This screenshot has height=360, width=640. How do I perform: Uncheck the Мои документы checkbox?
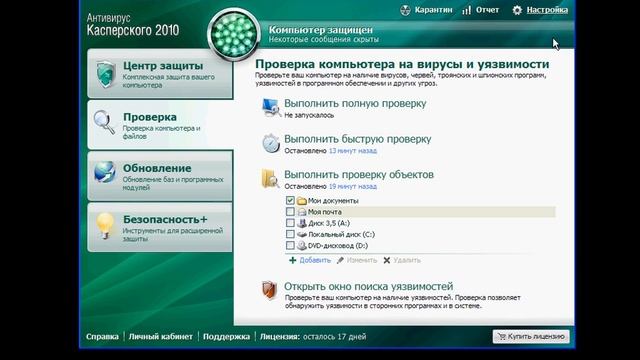(x=290, y=200)
